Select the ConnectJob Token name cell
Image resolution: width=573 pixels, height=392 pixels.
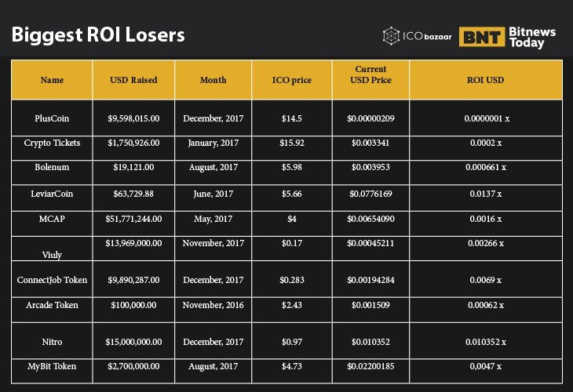tap(52, 280)
